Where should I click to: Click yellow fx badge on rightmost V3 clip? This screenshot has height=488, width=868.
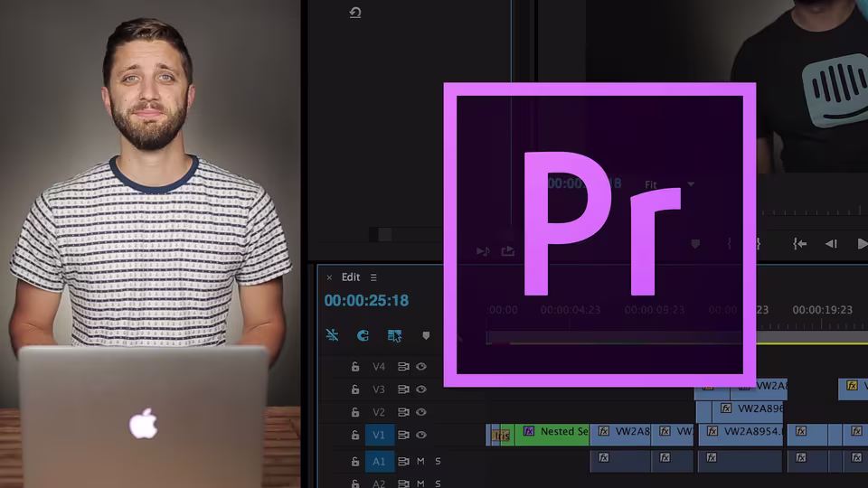click(x=852, y=386)
